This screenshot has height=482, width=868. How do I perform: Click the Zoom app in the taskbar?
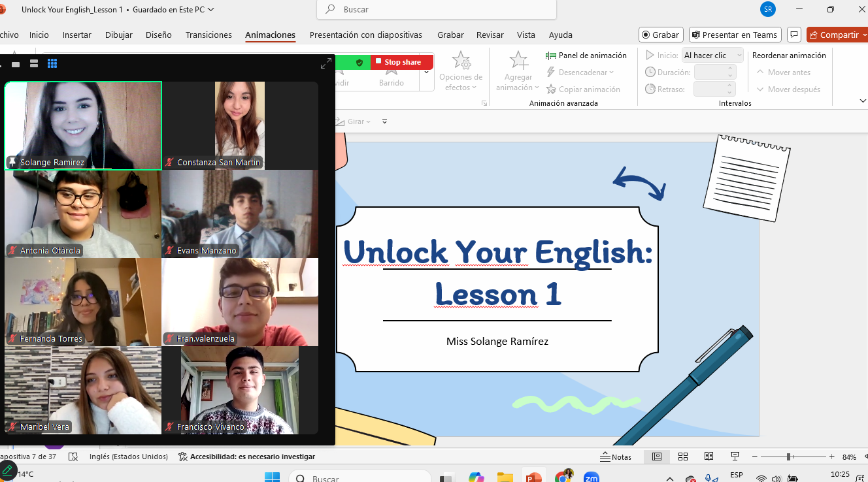coord(591,477)
